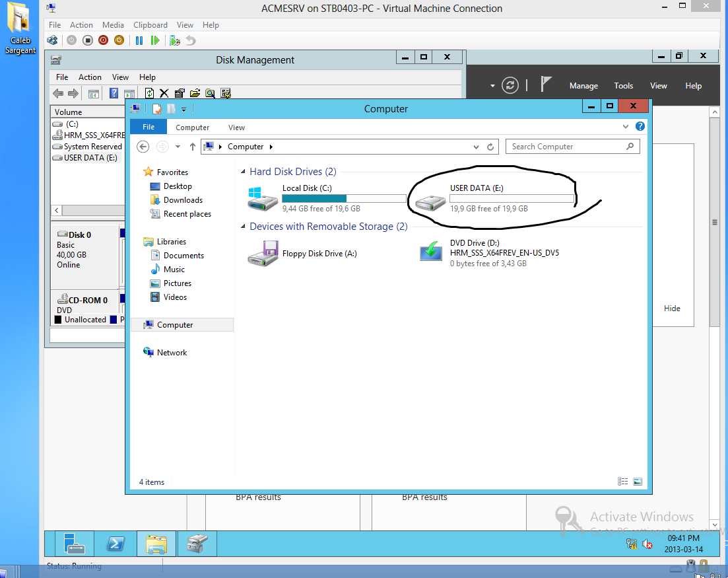This screenshot has width=728, height=578.
Task: Open Server Manager from the taskbar
Action: (75, 543)
